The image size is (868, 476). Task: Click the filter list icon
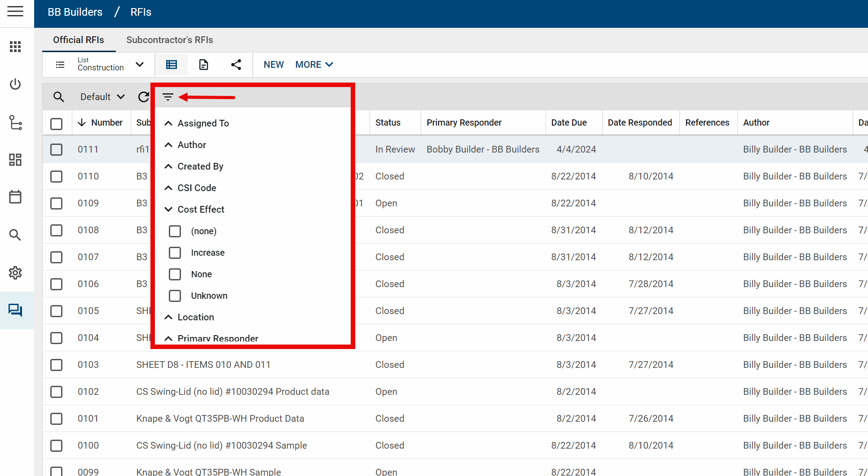(x=167, y=97)
